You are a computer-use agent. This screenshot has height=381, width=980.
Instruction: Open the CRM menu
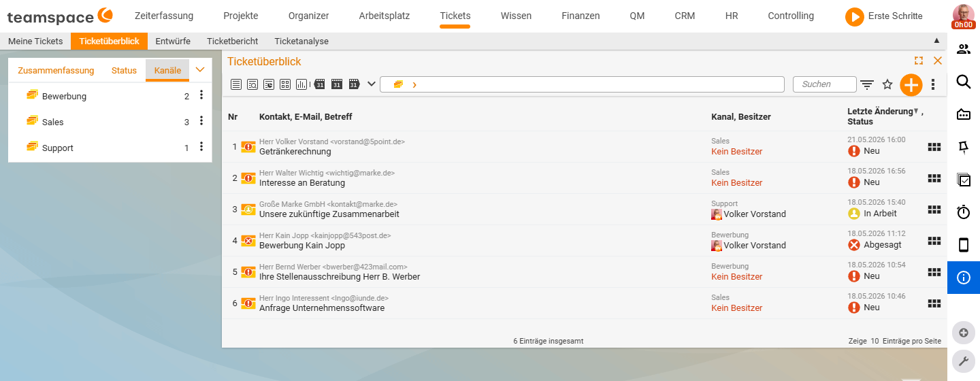(685, 16)
